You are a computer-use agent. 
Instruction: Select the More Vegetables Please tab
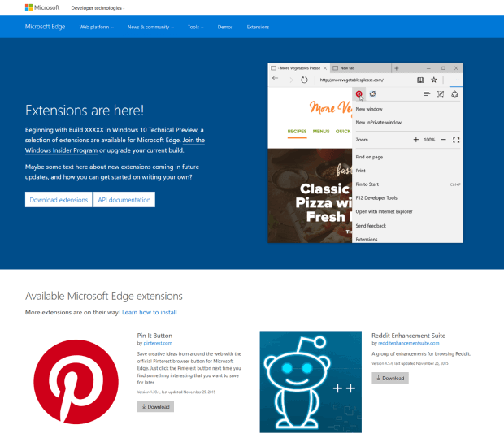pos(298,68)
